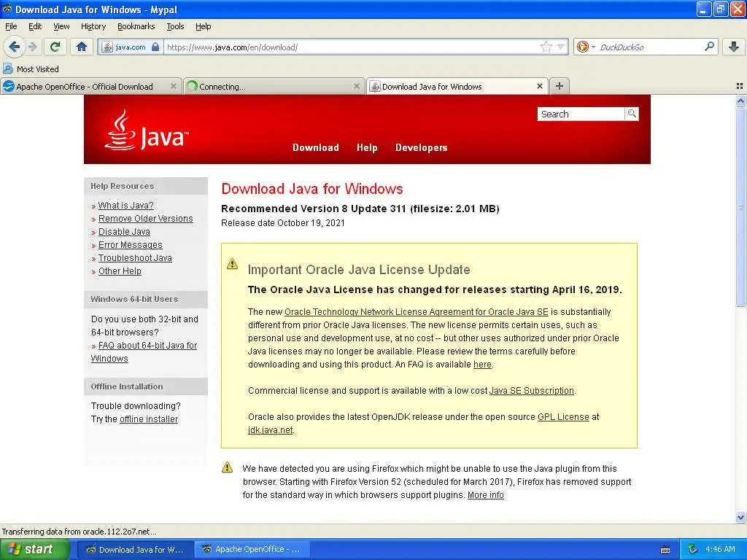This screenshot has height=560, width=747.
Task: Click the warning icon beside Firefox notice
Action: point(228,467)
